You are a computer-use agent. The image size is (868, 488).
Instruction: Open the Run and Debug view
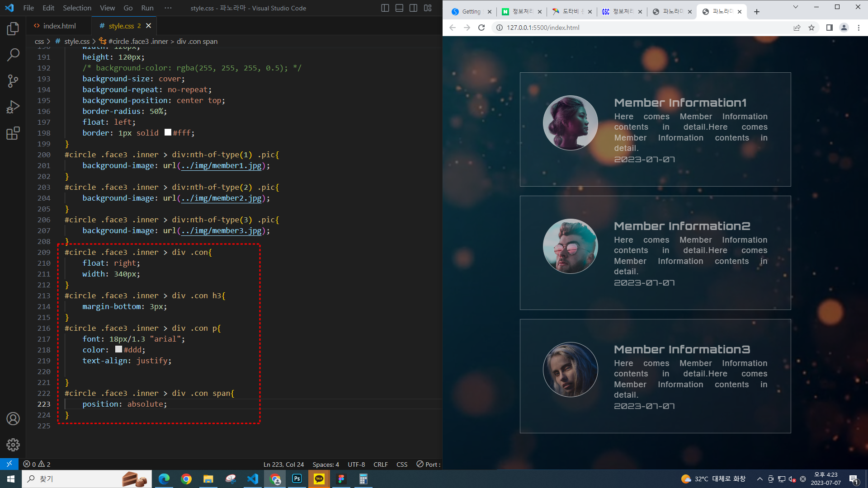tap(13, 107)
